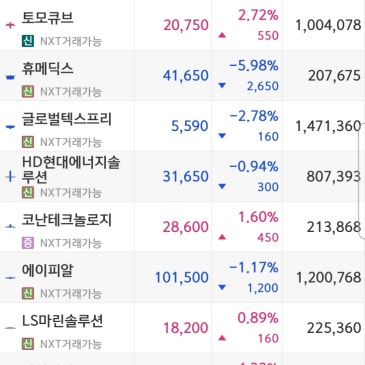Open the 글로벌텍스프리 stock page

coord(67,119)
